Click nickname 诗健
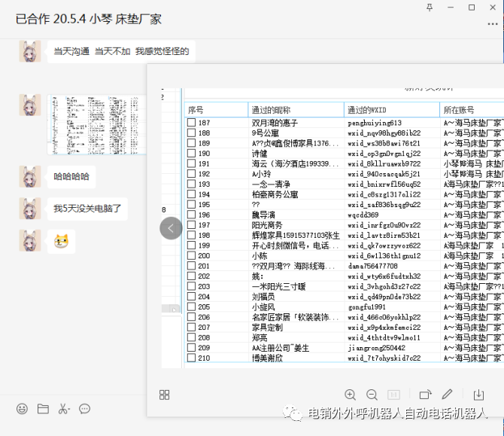Image resolution: width=504 pixels, height=436 pixels. click(x=260, y=154)
